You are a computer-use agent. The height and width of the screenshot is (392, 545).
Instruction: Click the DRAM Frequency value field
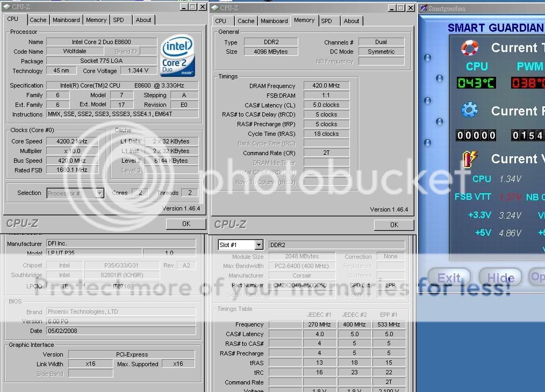point(326,86)
